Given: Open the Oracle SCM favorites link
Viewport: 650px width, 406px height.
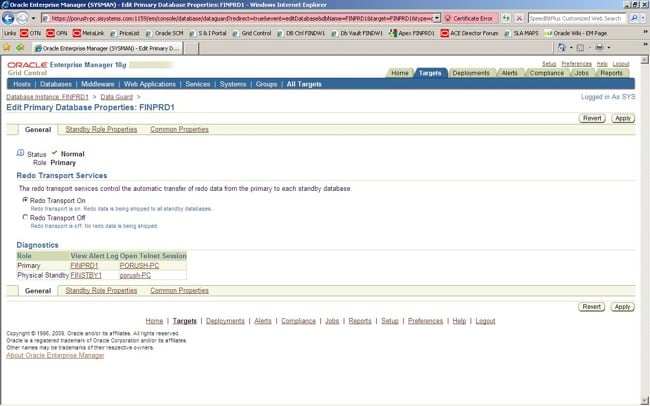Looking at the screenshot, I should [x=164, y=33].
